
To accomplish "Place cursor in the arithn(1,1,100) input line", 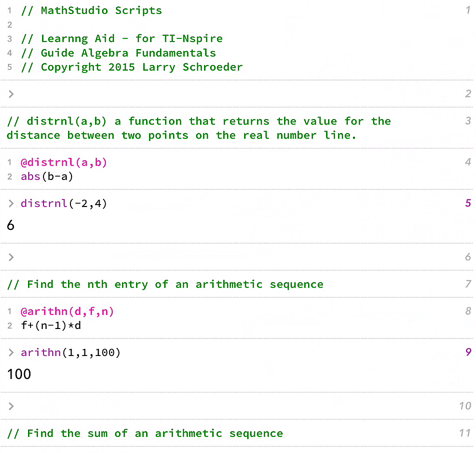I will [70, 352].
